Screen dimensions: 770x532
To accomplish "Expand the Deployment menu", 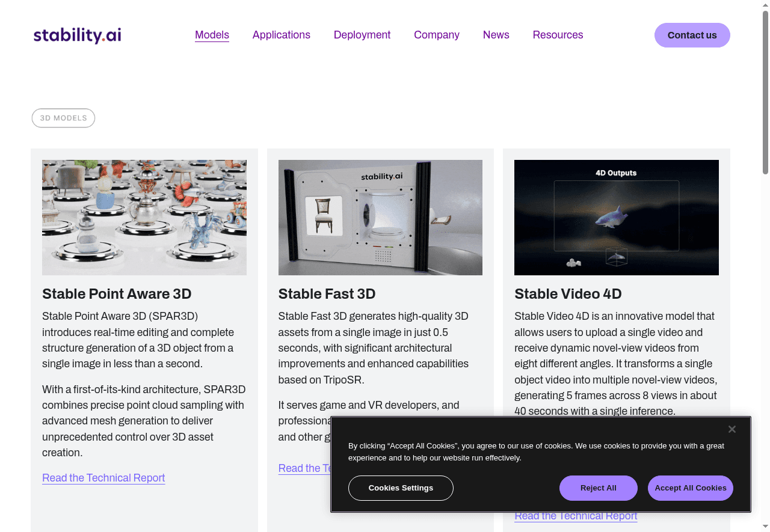I will click(x=362, y=35).
